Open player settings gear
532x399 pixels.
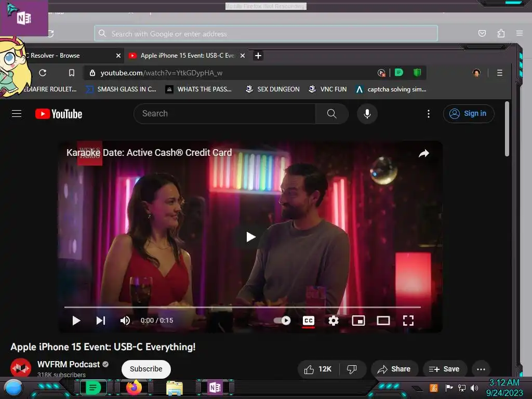point(334,321)
